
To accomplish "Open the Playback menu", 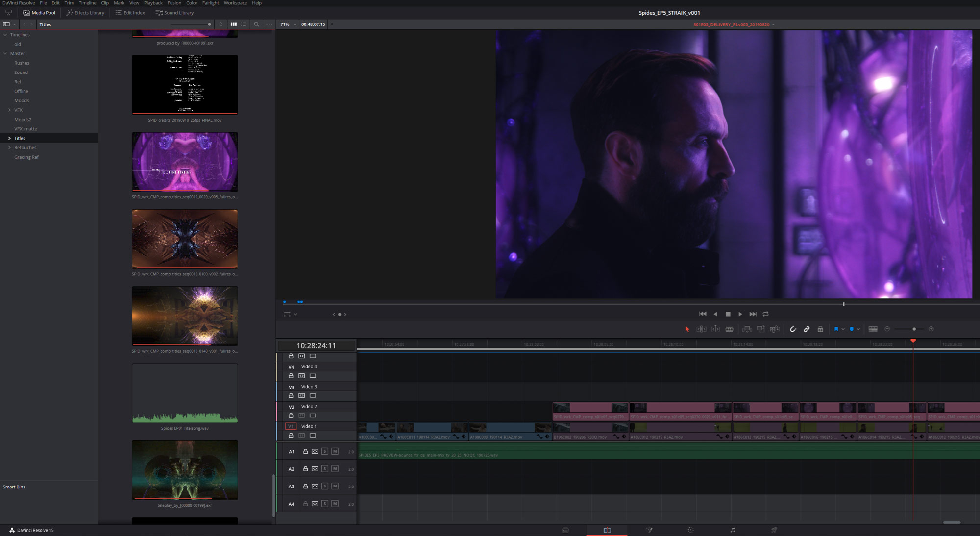I will click(153, 3).
